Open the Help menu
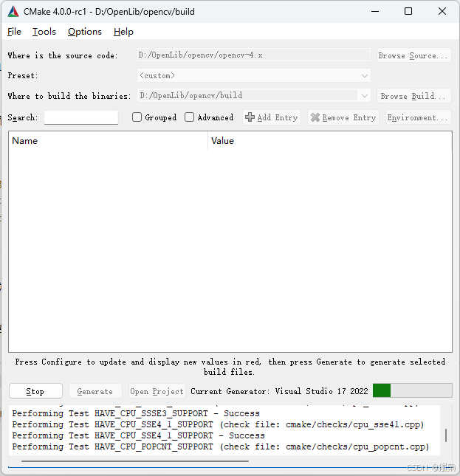This screenshot has height=476, width=460. [123, 32]
